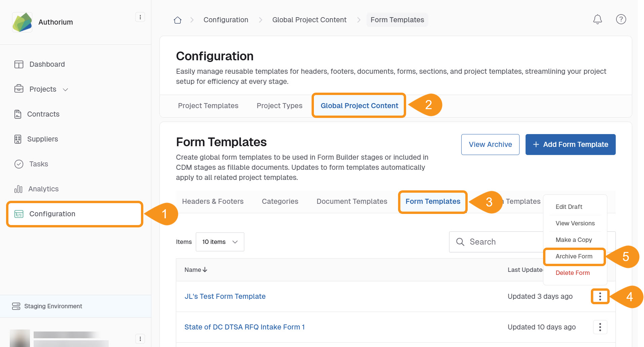Sort the table by Name column
The image size is (644, 347).
(x=195, y=270)
